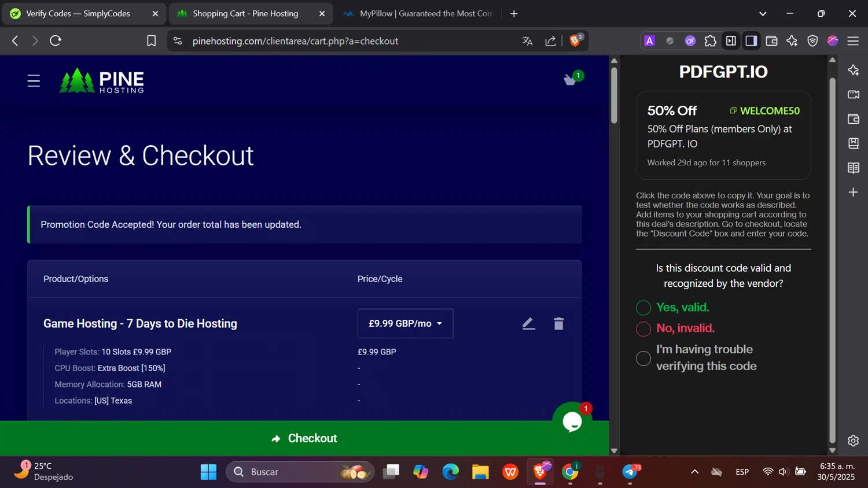Open the tab search dropdown chevron
868x488 pixels.
tap(763, 13)
